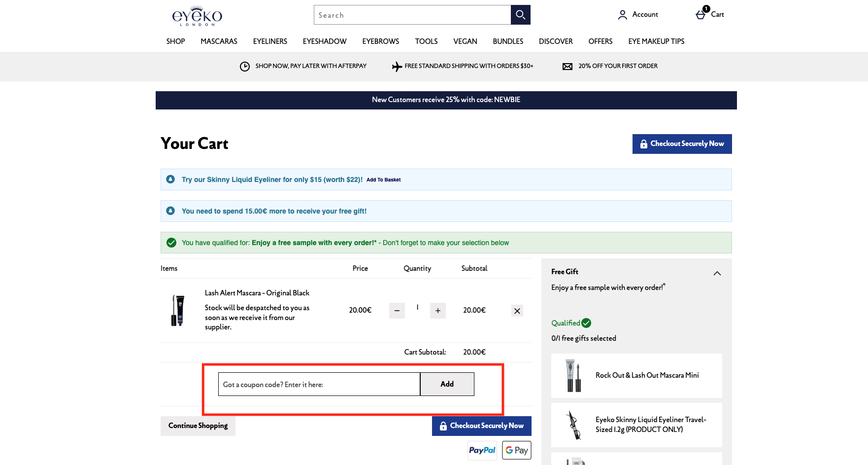Image resolution: width=868 pixels, height=465 pixels.
Task: Open the BUNDLES menu
Action: (x=508, y=41)
